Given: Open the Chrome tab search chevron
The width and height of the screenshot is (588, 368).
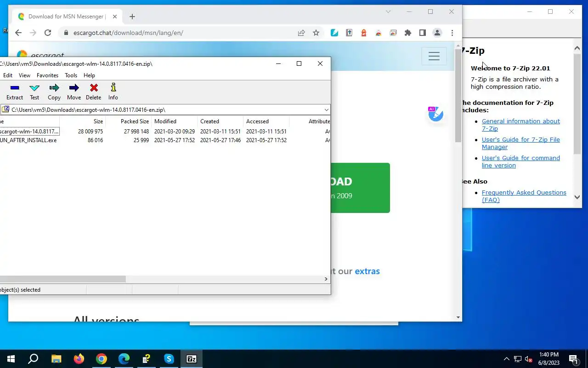Looking at the screenshot, I should coord(388,11).
